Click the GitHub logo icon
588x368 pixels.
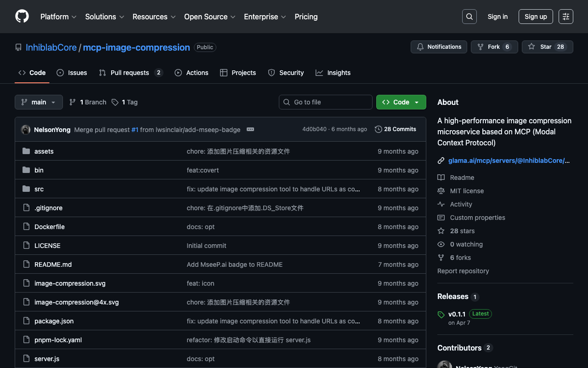(22, 17)
